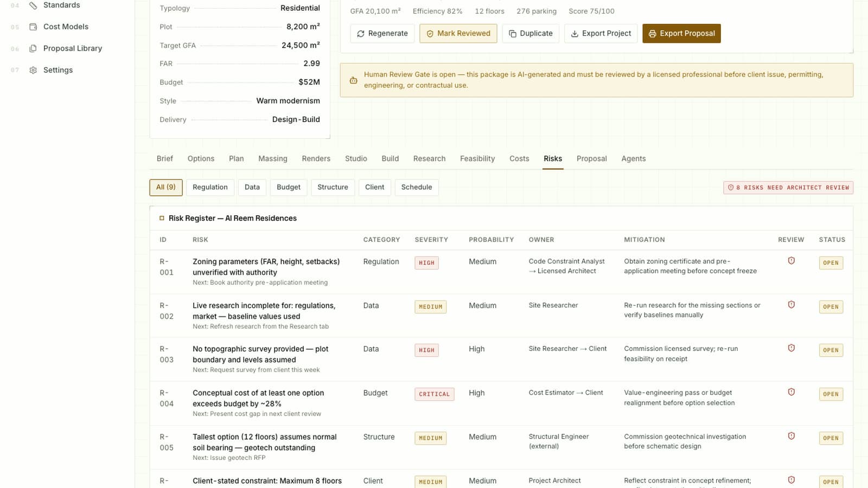Filter risks by Regulation

pyautogui.click(x=210, y=188)
